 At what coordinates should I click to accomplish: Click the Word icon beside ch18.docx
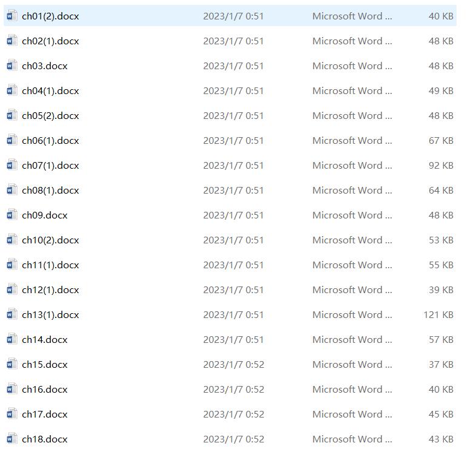coord(12,439)
